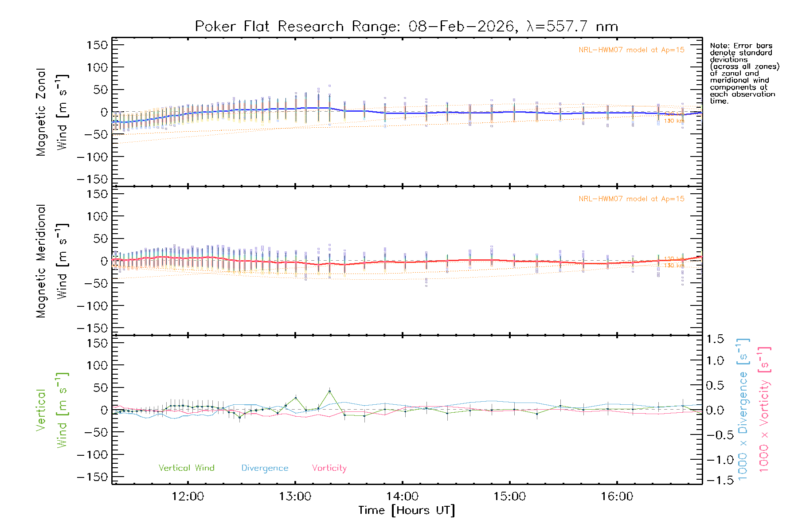Click the Magnetic Zonal Wind axis label

tap(51, 112)
